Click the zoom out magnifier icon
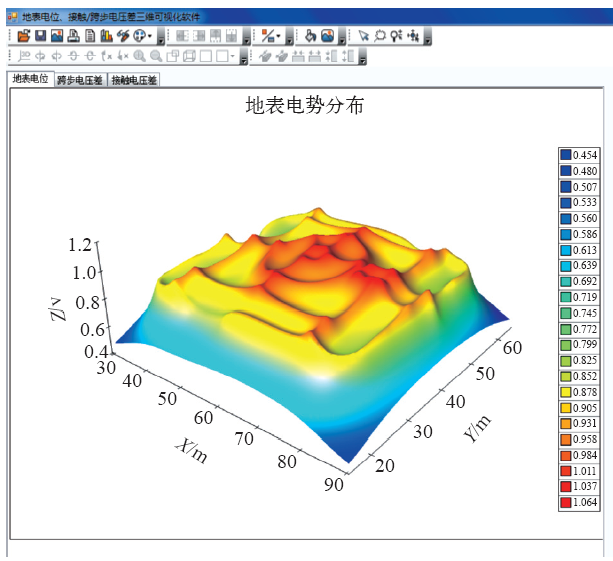Image resolution: width=613 pixels, height=561 pixels. (155, 57)
